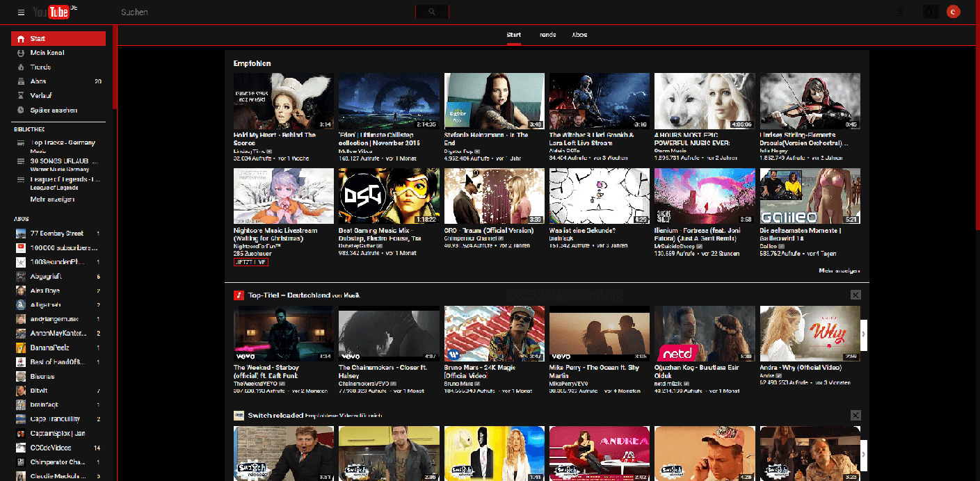Click the Mein Kanal profile icon

(21, 53)
